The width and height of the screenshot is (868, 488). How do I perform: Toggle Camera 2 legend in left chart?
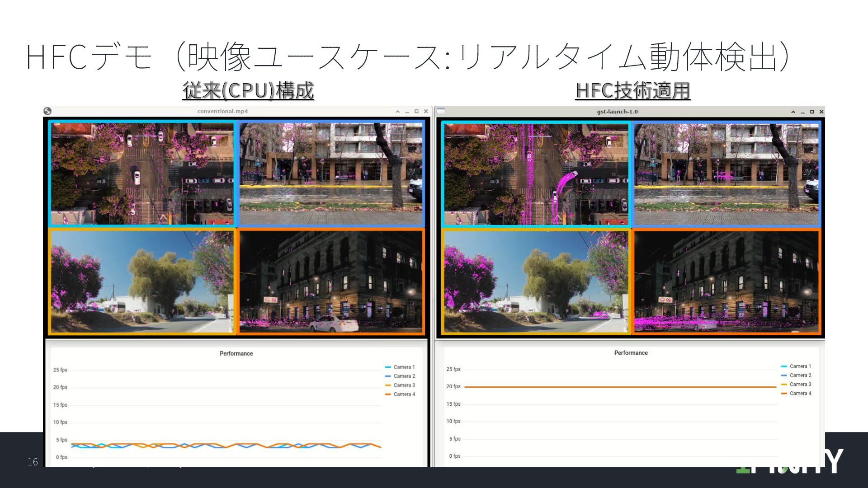coord(404,376)
